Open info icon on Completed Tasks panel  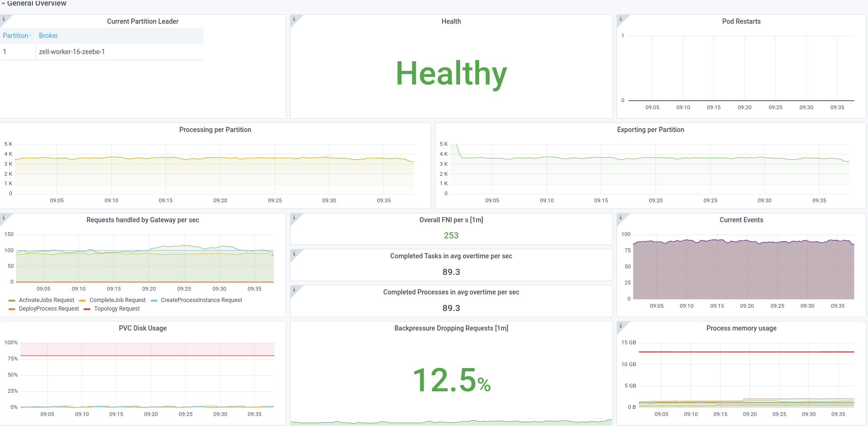[294, 254]
